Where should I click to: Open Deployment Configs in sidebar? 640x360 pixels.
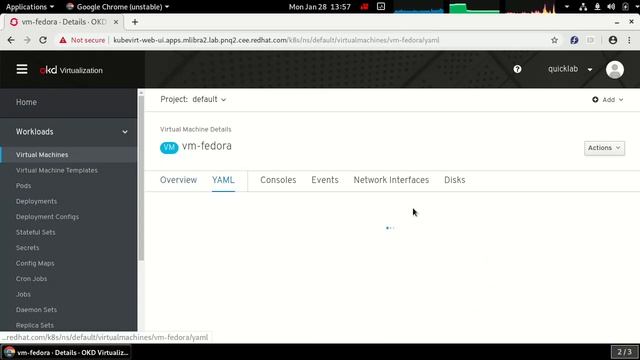point(47,217)
